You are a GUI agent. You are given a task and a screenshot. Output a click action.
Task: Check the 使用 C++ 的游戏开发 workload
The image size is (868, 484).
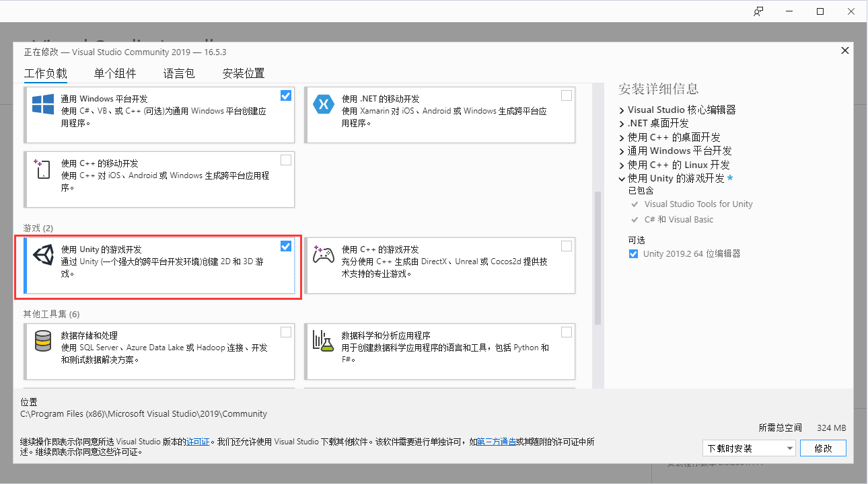[x=567, y=245]
